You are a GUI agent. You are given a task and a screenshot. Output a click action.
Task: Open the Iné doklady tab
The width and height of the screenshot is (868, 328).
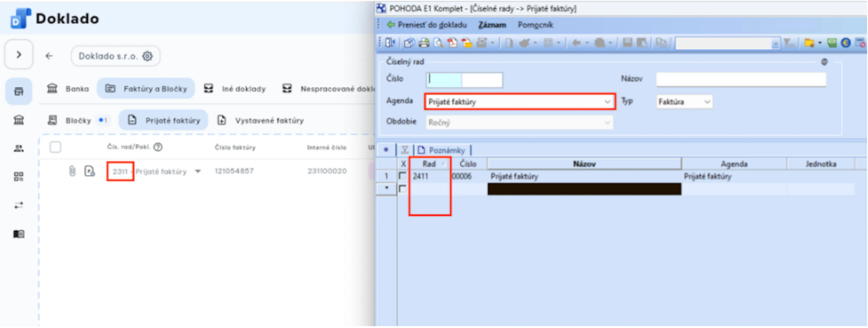[x=235, y=89]
